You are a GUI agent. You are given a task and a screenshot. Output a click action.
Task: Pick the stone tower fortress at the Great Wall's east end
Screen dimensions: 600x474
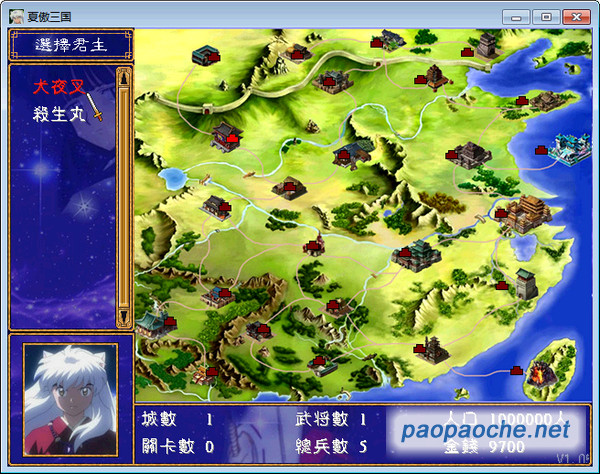point(486,47)
